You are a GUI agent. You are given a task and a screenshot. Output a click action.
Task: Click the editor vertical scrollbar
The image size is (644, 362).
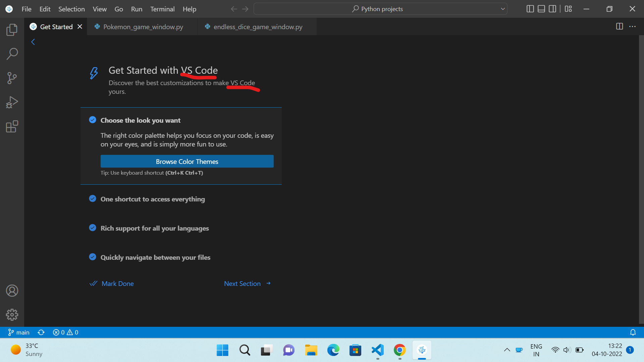click(x=641, y=179)
